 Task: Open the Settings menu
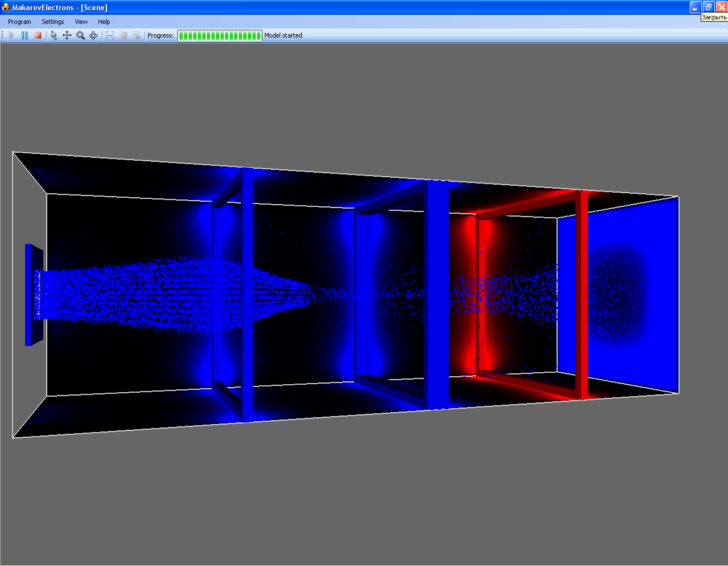pyautogui.click(x=52, y=22)
